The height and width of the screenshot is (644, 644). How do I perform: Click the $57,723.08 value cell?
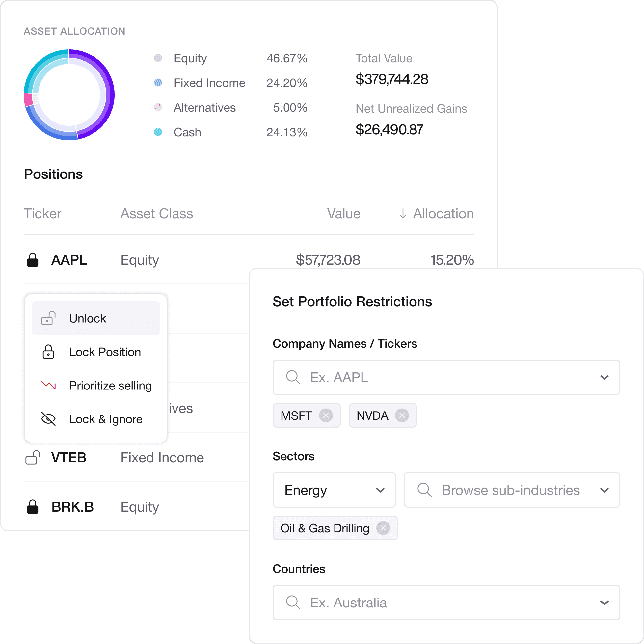[x=328, y=260]
